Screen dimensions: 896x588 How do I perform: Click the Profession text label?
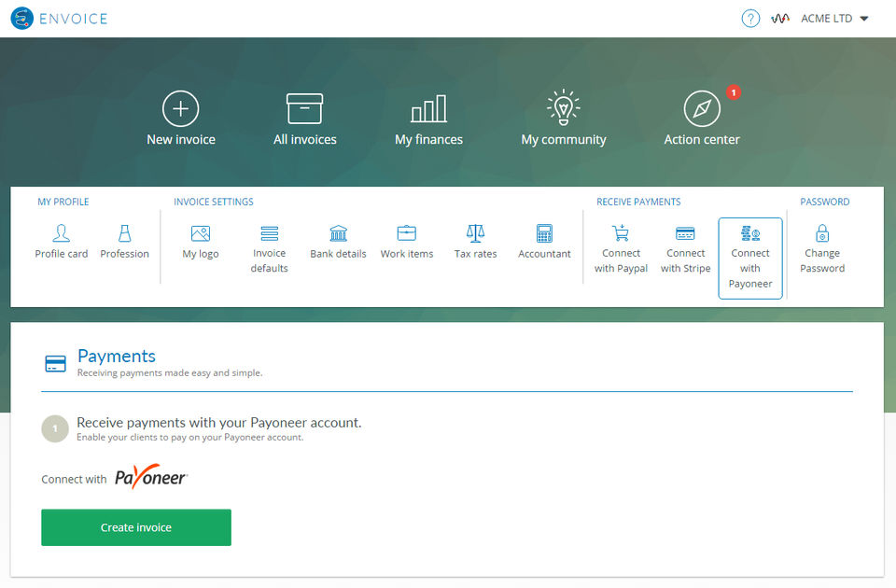(124, 254)
